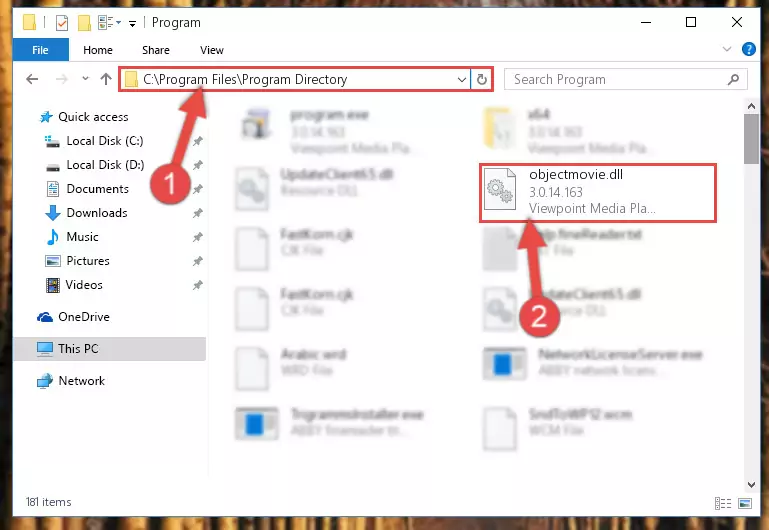Click the pin icon beside Downloads
This screenshot has width=769, height=530.
198,213
